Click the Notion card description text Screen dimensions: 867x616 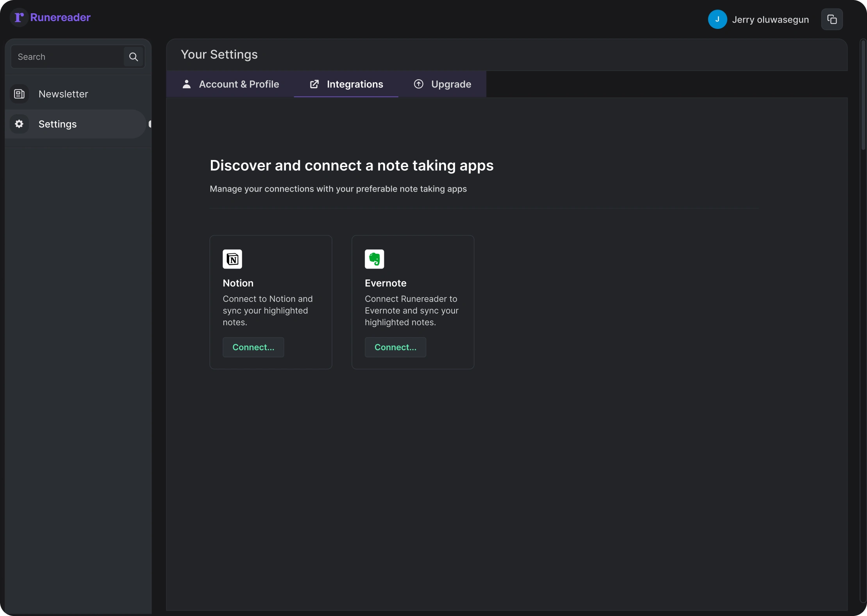click(x=268, y=311)
